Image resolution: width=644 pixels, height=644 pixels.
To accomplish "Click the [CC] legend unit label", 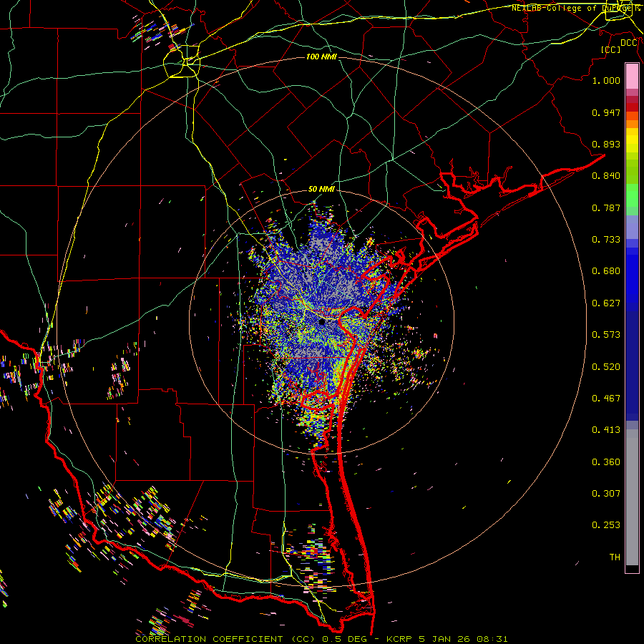I will [611, 49].
